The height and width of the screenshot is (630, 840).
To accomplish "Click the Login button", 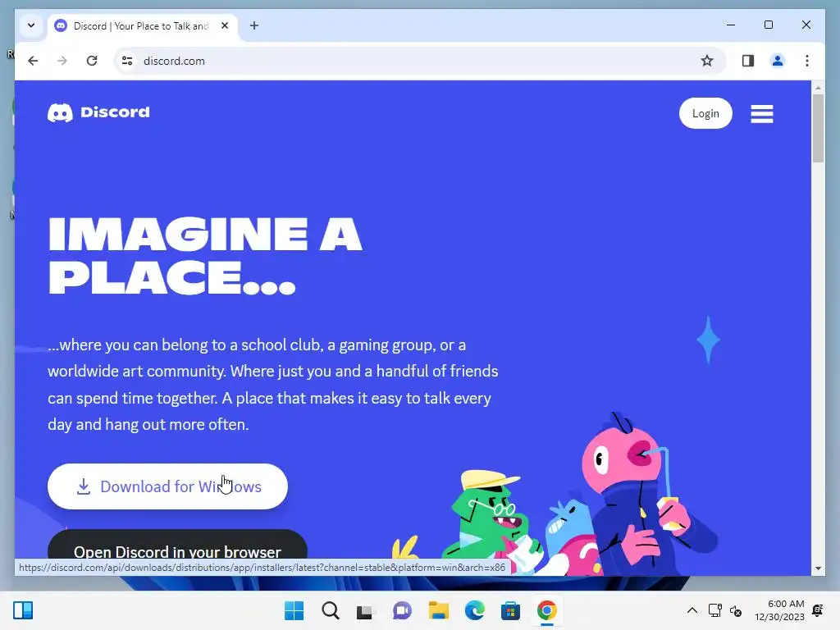I will [x=705, y=113].
